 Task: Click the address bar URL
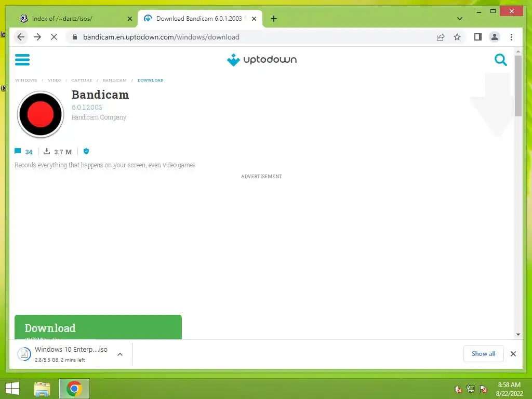click(x=161, y=37)
